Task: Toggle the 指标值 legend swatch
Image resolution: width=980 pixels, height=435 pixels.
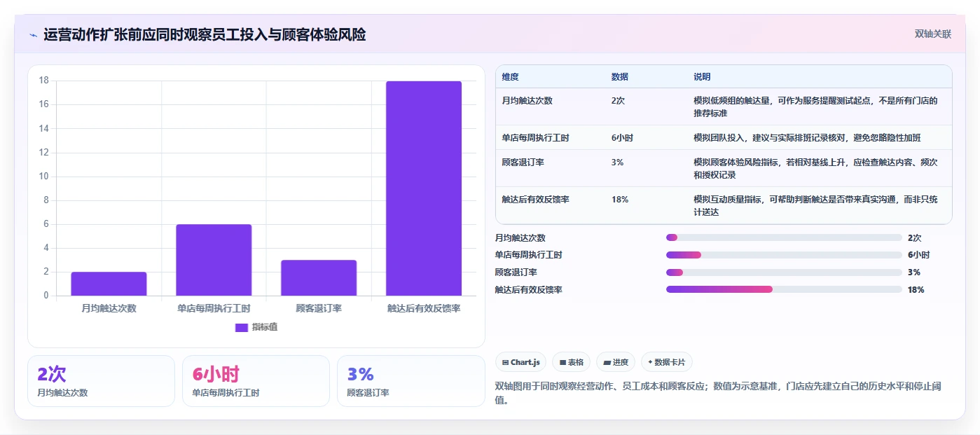Action: 242,327
